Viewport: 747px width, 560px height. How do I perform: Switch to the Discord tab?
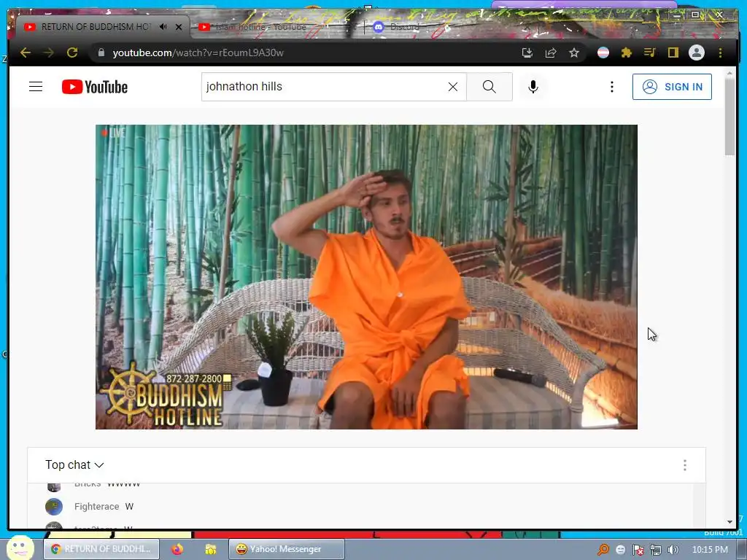coord(404,27)
